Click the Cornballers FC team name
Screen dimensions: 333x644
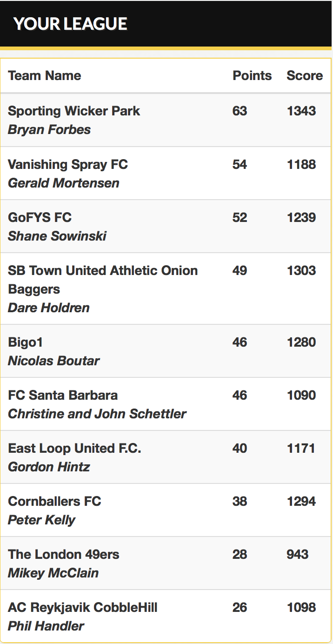(x=54, y=502)
